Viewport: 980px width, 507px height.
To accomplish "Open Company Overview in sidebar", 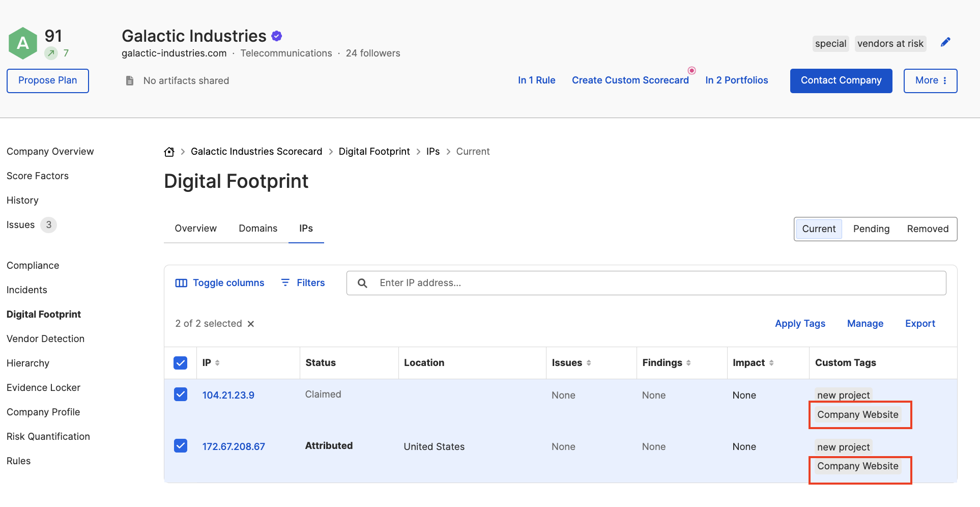I will click(x=50, y=152).
